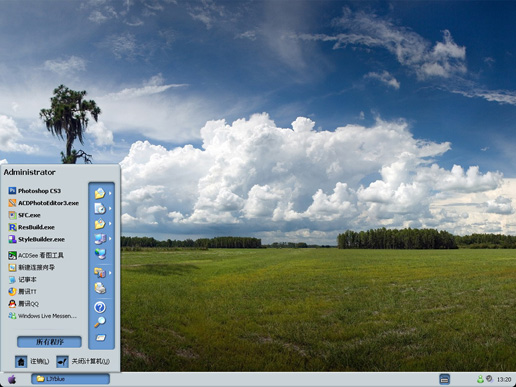Click the keyboard language bar icon in taskbar

tap(444, 379)
